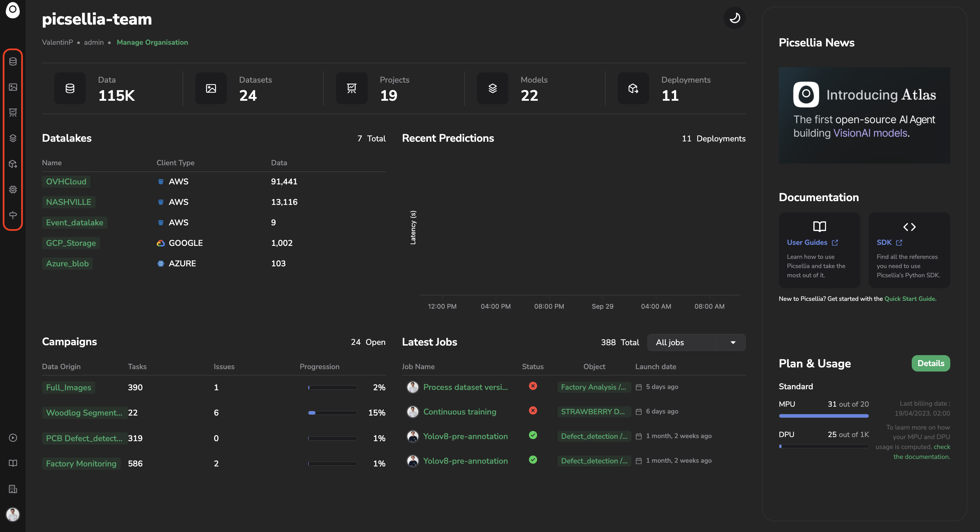Open the User Guides documentation card
Screen dimensions: 980x532
[x=819, y=250]
